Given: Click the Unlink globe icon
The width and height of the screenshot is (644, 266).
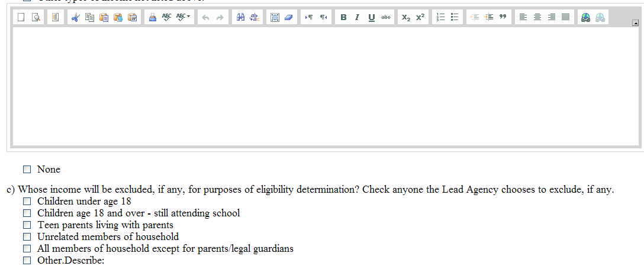Looking at the screenshot, I should click(x=600, y=17).
